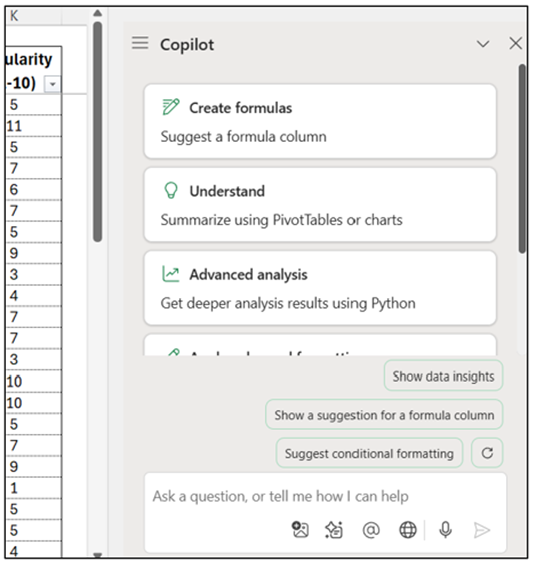This screenshot has width=536, height=561.
Task: Open the Advanced analysis card
Action: (x=320, y=288)
